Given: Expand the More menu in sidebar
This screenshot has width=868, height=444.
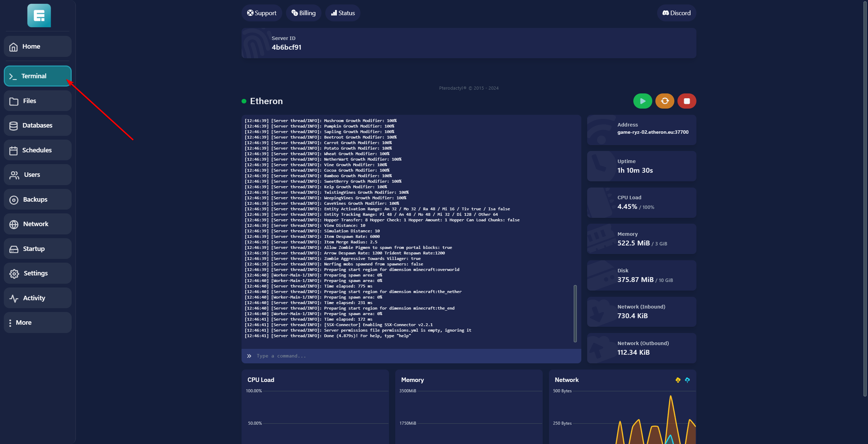Looking at the screenshot, I should (x=38, y=322).
